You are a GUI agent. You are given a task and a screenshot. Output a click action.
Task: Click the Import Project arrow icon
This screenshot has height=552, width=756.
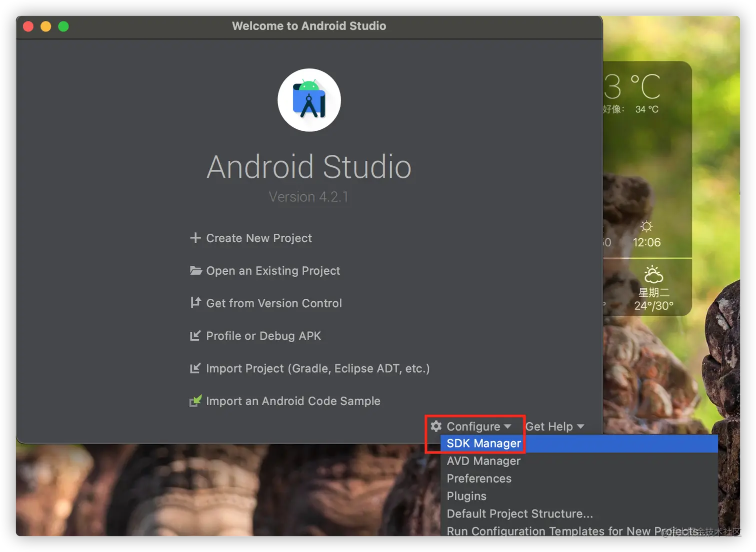click(x=195, y=368)
